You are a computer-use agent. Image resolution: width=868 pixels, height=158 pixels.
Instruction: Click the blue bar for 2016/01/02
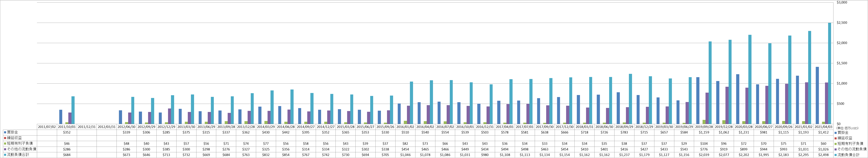pyautogui.click(x=399, y=114)
